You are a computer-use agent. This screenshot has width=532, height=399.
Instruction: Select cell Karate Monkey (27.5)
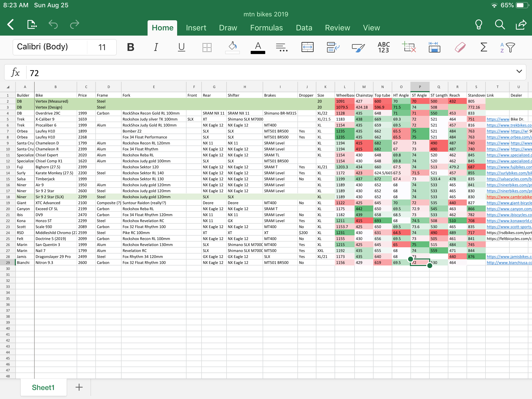coord(56,173)
